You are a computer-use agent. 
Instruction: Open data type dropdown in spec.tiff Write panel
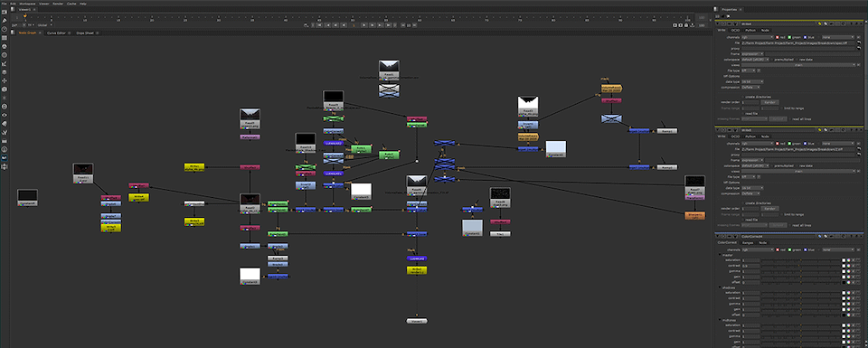tap(752, 82)
